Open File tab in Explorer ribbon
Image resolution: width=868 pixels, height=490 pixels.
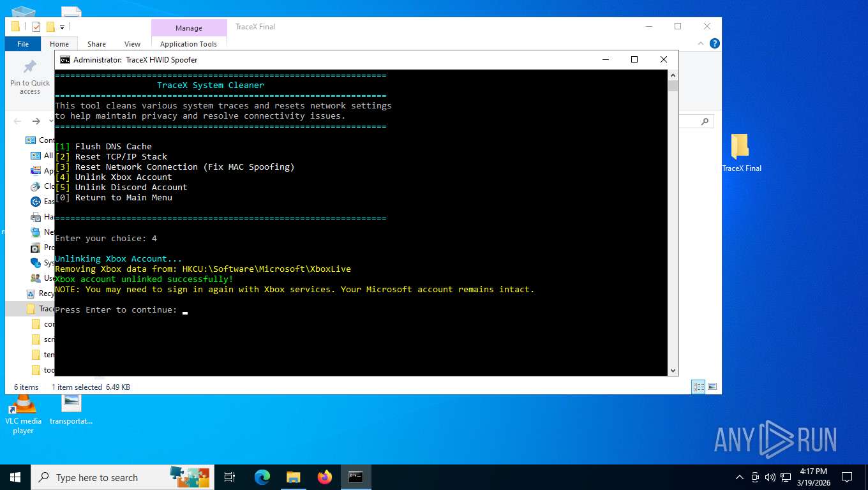click(23, 44)
